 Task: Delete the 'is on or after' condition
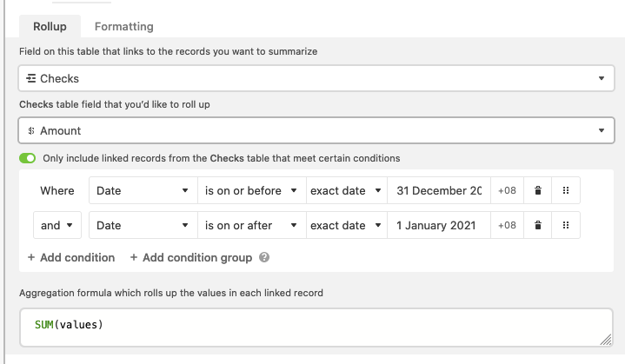tap(538, 225)
